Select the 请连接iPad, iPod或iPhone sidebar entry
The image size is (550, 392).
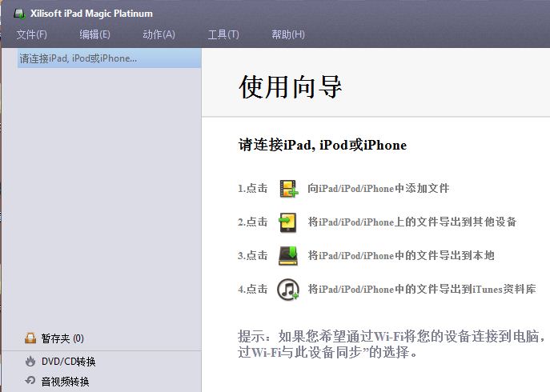pos(78,58)
